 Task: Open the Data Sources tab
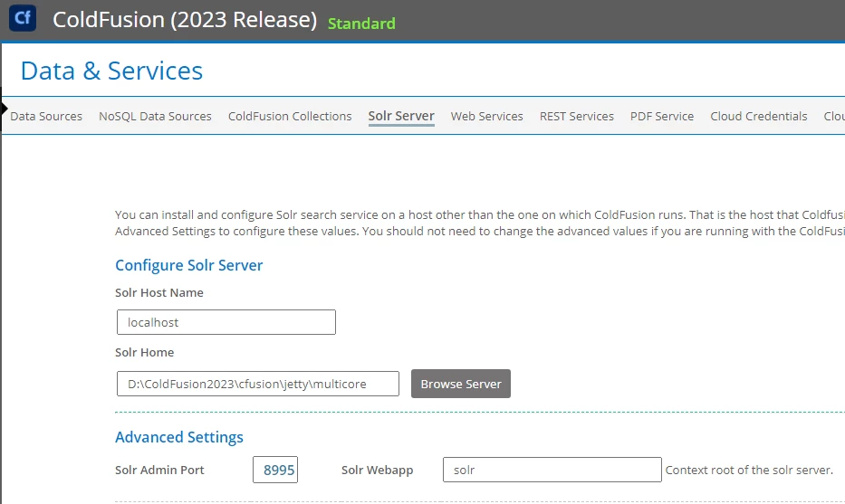[x=46, y=117]
